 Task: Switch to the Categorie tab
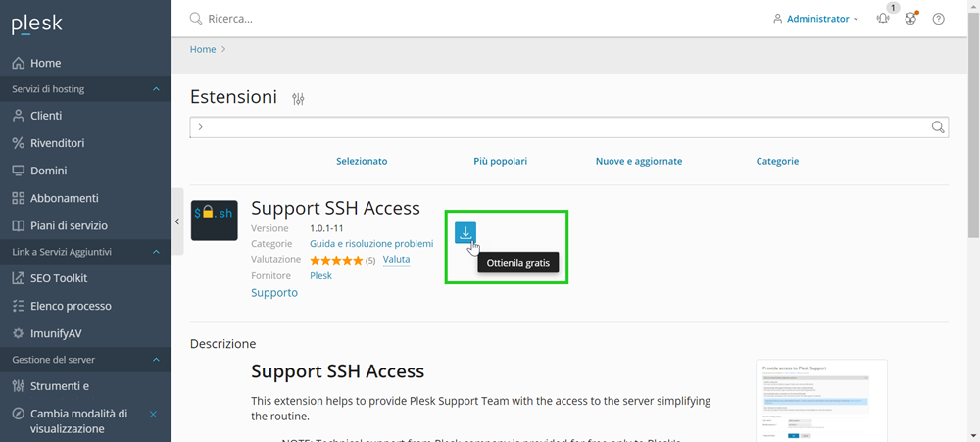(777, 162)
